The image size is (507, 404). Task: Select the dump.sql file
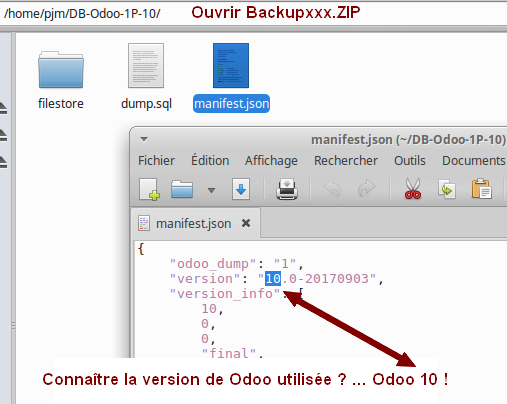[x=146, y=77]
